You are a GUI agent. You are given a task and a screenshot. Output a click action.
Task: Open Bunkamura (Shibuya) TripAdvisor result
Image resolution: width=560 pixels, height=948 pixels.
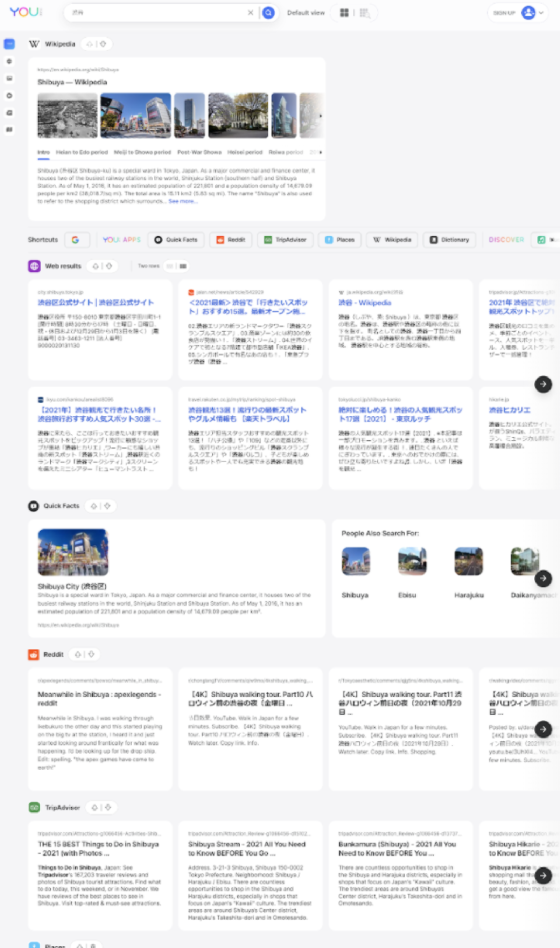coord(397,848)
